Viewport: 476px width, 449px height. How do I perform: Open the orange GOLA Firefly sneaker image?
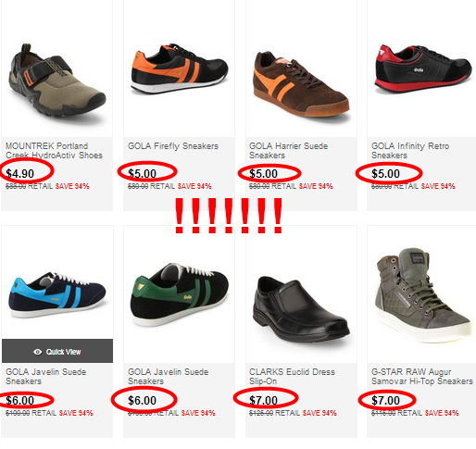tap(180, 69)
